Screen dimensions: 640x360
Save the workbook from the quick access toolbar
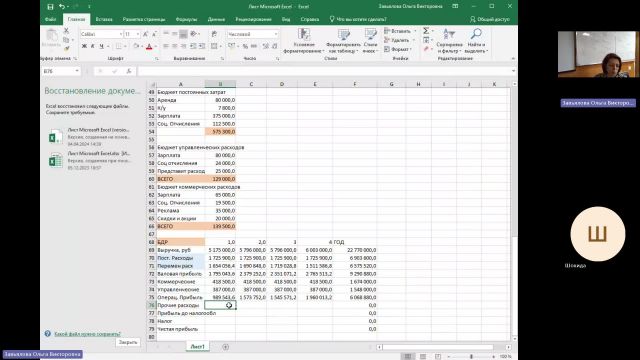(x=50, y=7)
